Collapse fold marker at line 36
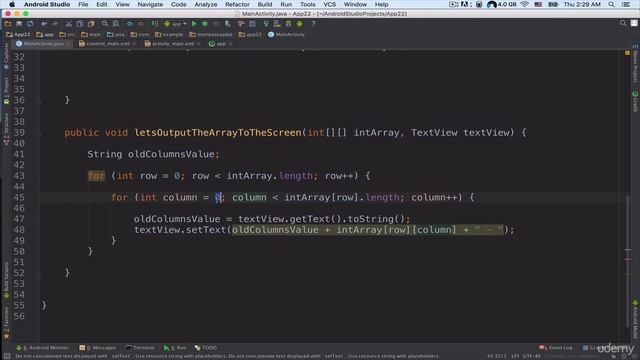The image size is (640, 360). (39, 100)
